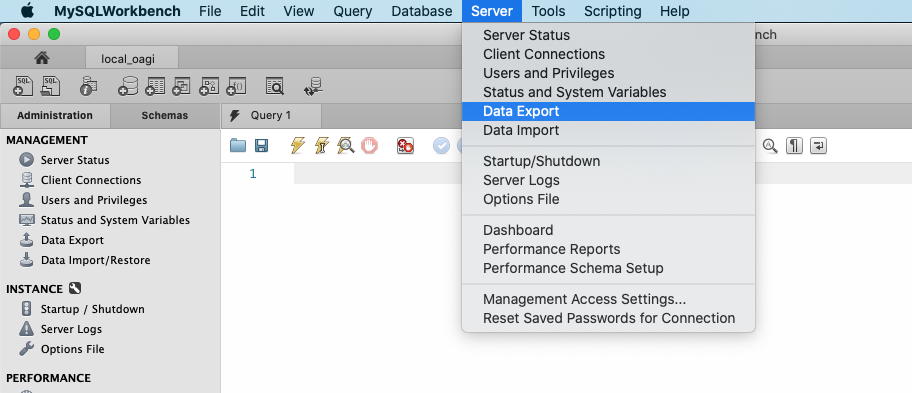912x393 pixels.
Task: Open script file folder icon in editor
Action: (x=238, y=145)
